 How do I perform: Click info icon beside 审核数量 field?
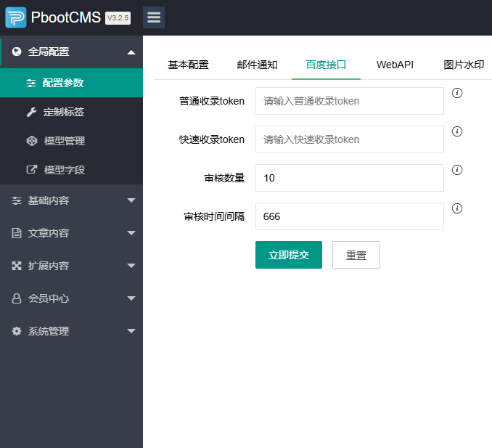(x=457, y=170)
